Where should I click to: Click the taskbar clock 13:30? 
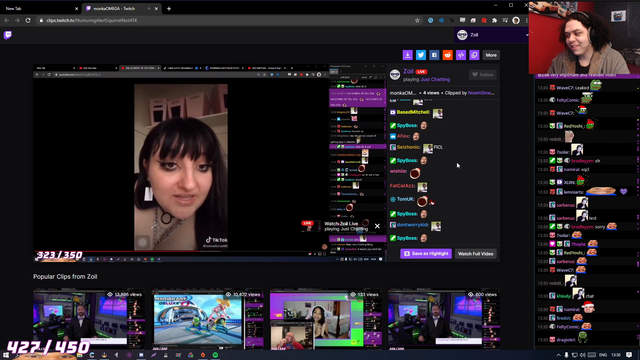click(616, 355)
